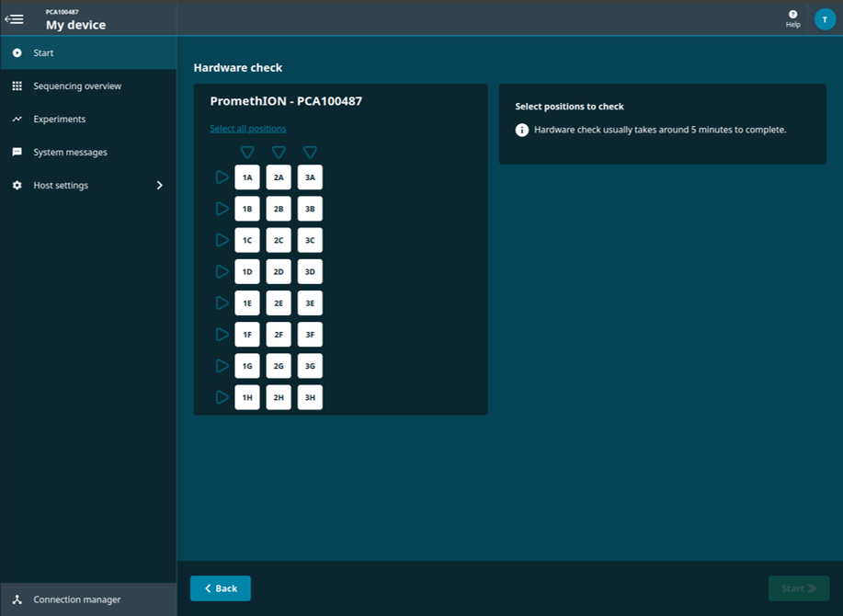Select row A with its right triangle

pyautogui.click(x=222, y=177)
